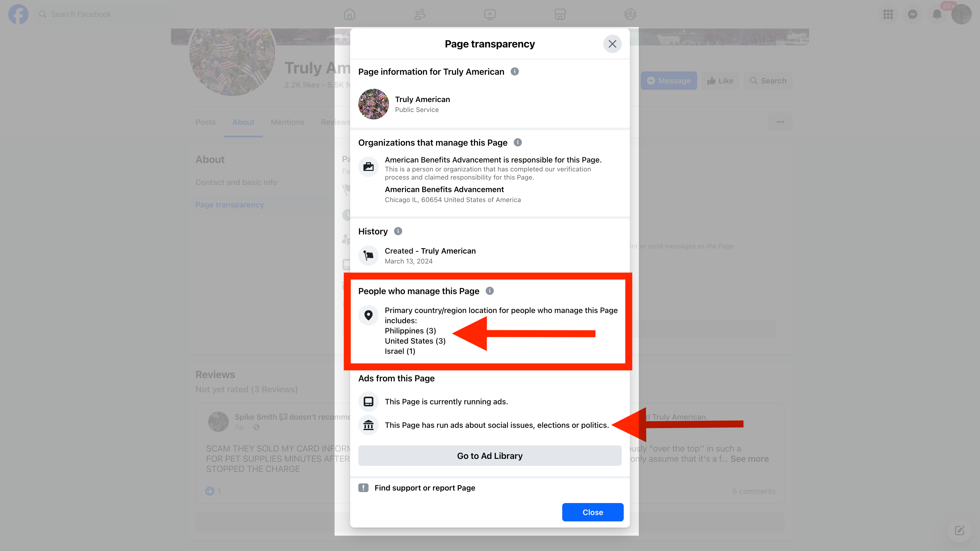Click the Search Facebook input field
Image resolution: width=980 pixels, height=551 pixels.
[x=106, y=15]
